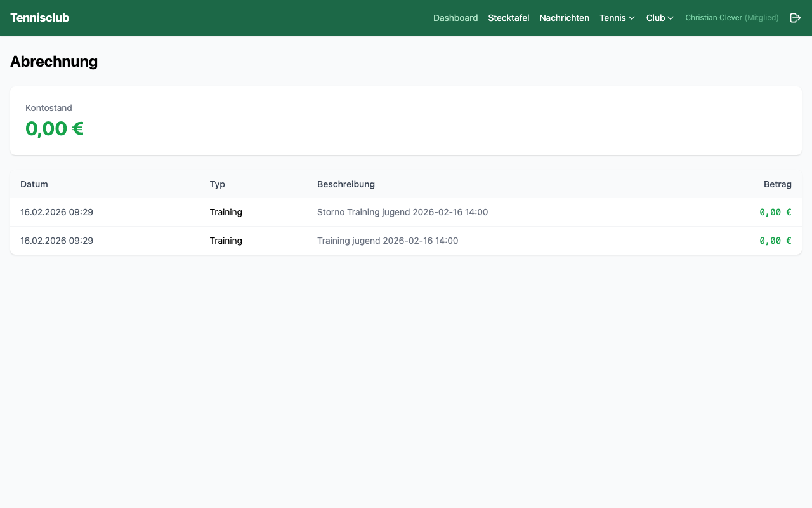
Task: Open the Tennis dropdown menu
Action: (x=617, y=18)
